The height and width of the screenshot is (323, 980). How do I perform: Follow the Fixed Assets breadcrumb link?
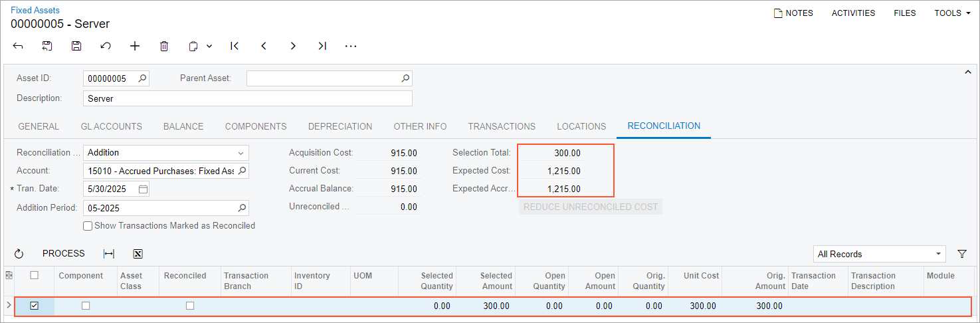(35, 10)
